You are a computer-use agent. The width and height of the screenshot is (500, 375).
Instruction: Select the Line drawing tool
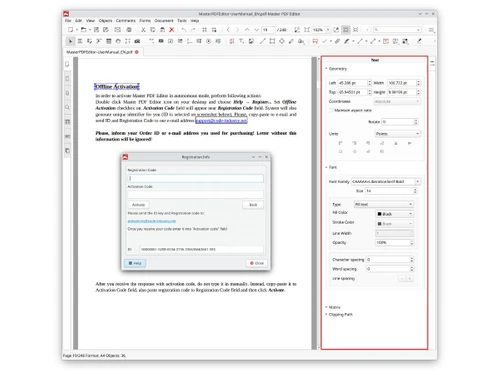point(263,41)
